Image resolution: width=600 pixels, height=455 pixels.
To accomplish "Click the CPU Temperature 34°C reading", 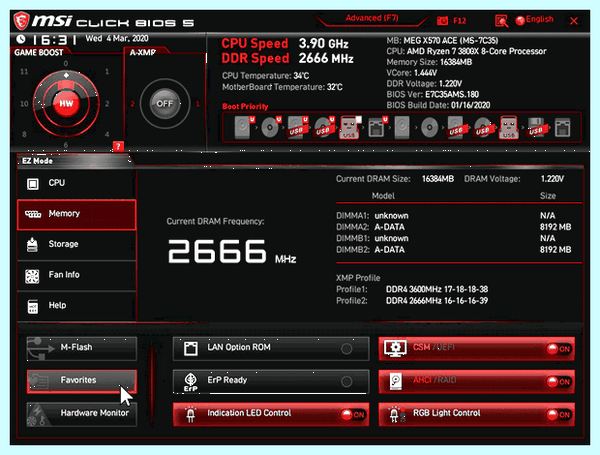I will point(266,76).
